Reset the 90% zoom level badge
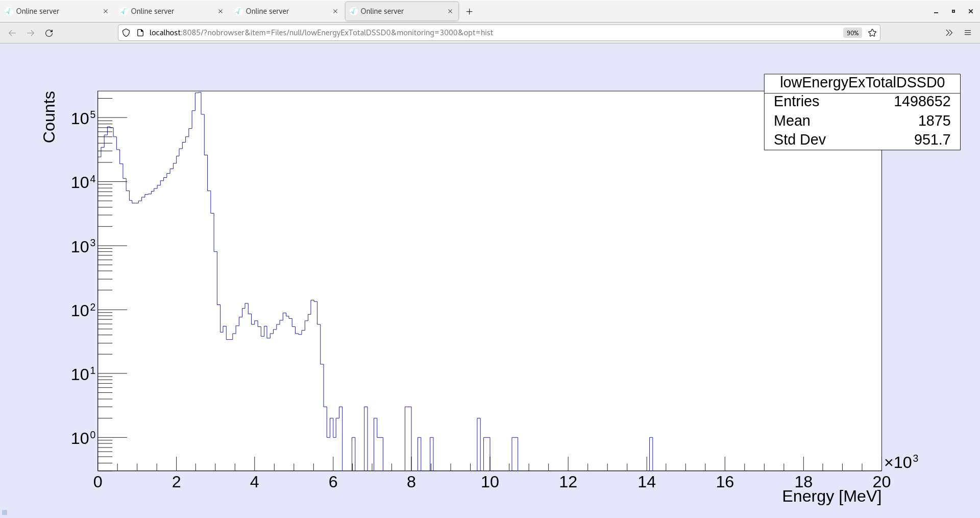The image size is (980, 518). coord(852,33)
